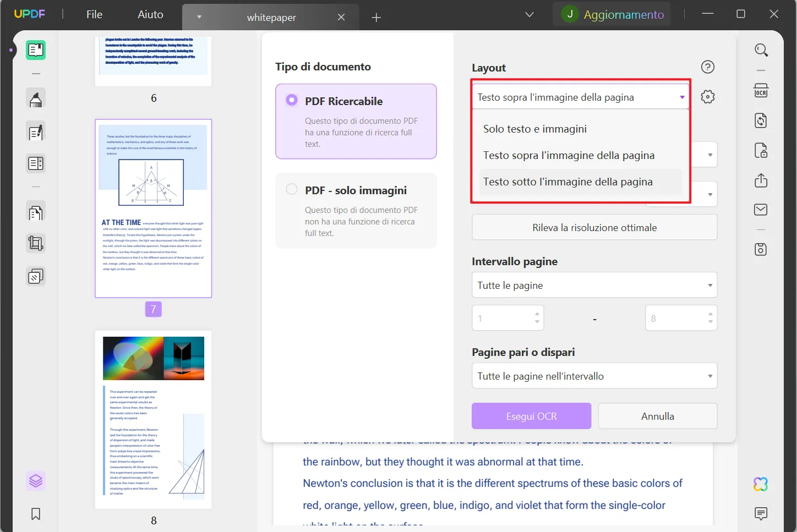Select the PDF Ricercabile radio button

[x=292, y=100]
